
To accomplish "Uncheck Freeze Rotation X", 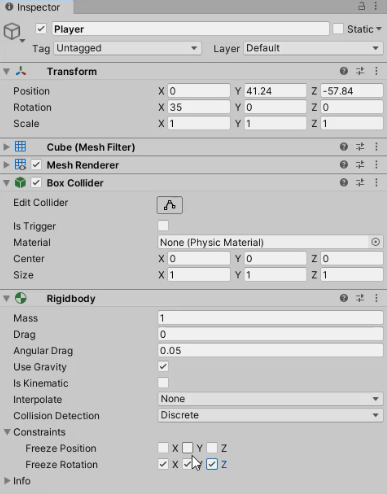I will [163, 464].
